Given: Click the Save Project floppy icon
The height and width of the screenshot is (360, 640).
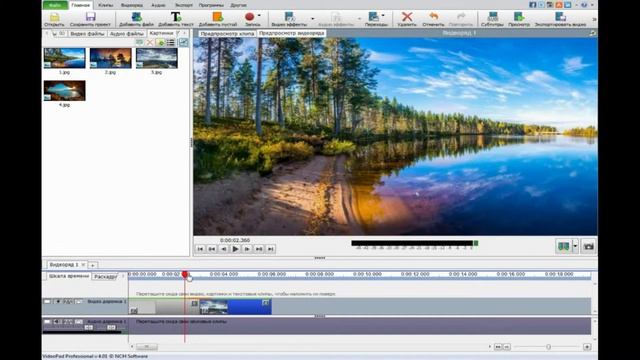Looking at the screenshot, I should (x=90, y=17).
